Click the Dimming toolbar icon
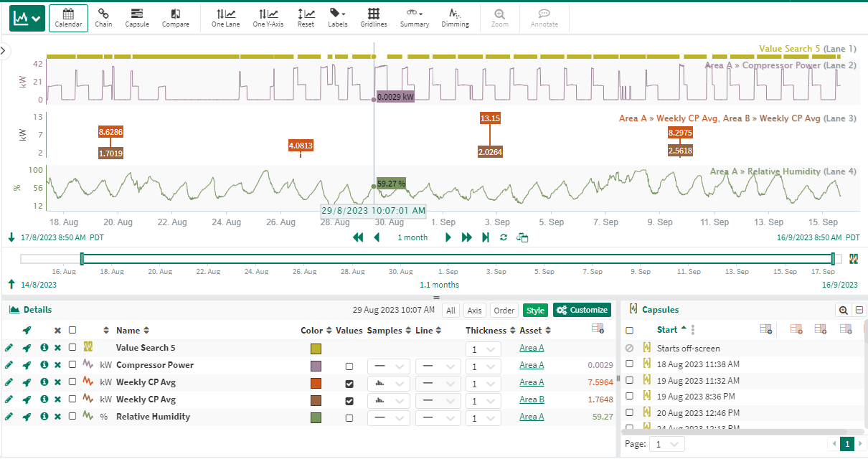The image size is (868, 459). 455,17
